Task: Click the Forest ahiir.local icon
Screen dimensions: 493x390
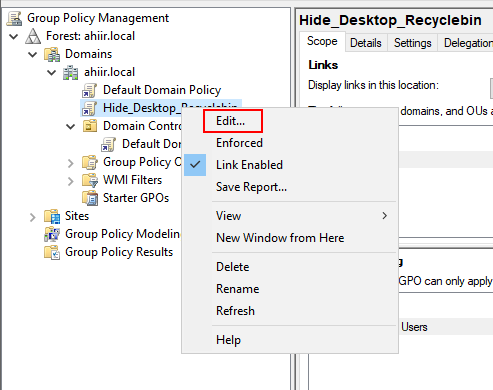Action: [33, 36]
